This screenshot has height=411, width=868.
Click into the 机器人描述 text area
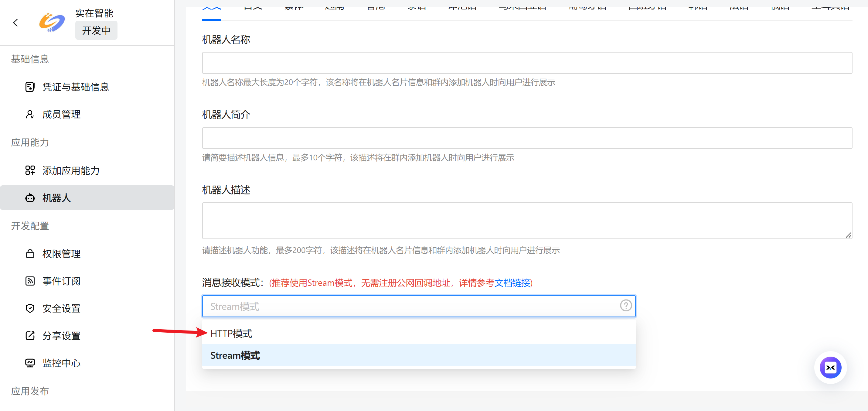coord(527,221)
